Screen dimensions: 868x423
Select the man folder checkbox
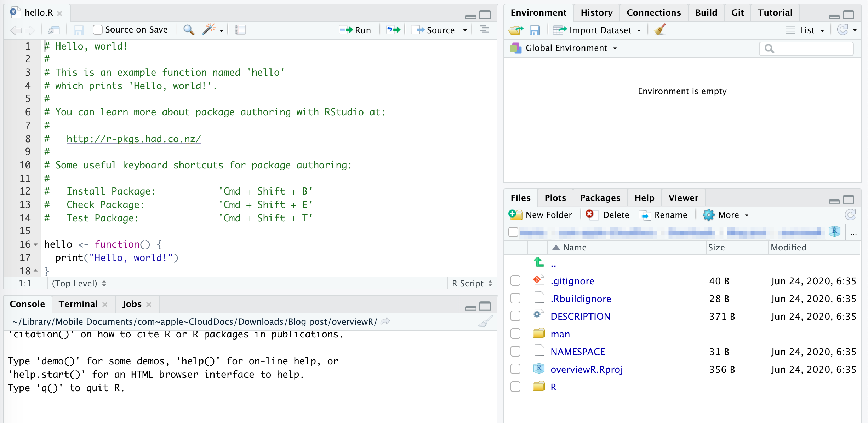click(x=515, y=334)
